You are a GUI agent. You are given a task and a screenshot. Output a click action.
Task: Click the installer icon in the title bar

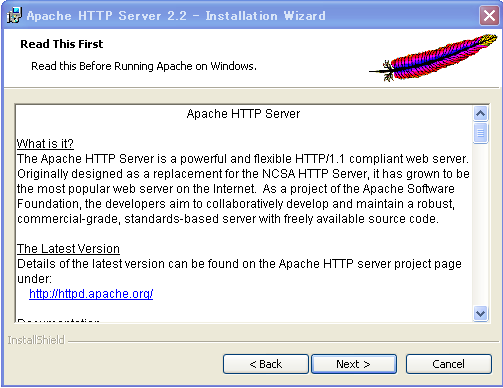point(14,16)
